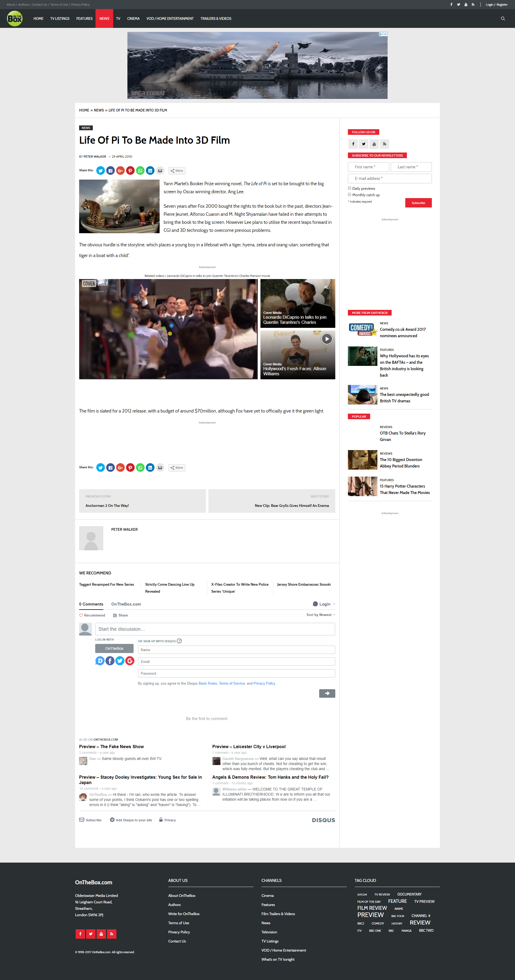Screen dimensions: 515x980
Task: Focus the E-mail address newsletter field
Action: 389,179
